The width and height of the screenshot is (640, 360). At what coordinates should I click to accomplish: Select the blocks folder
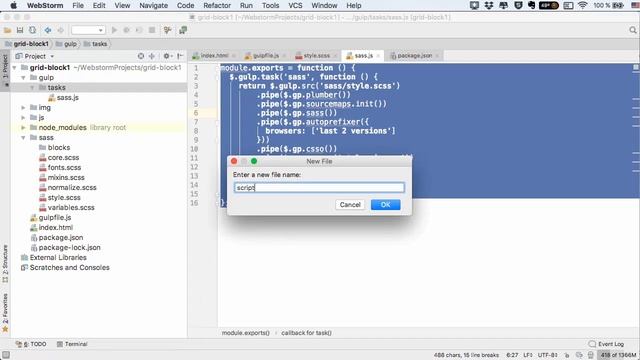54,147
